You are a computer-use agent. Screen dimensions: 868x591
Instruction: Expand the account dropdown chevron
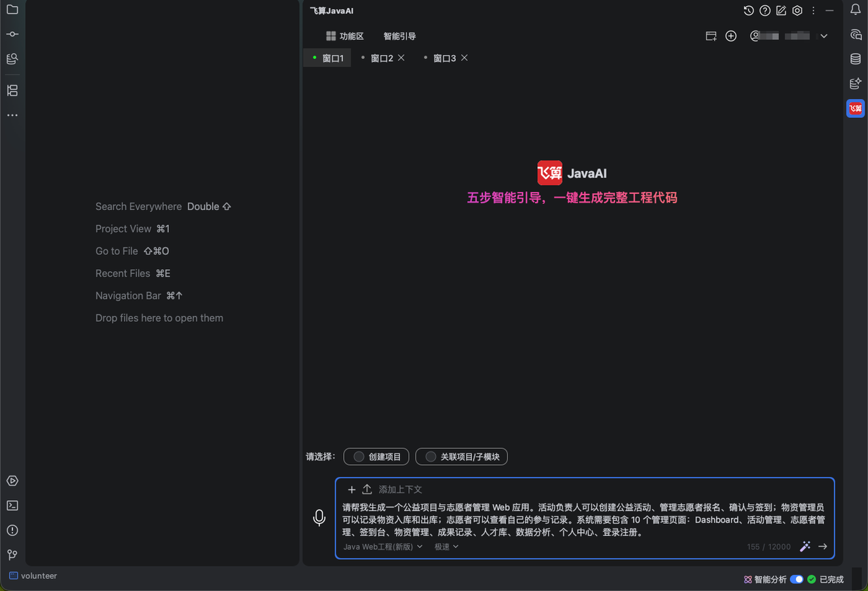824,36
